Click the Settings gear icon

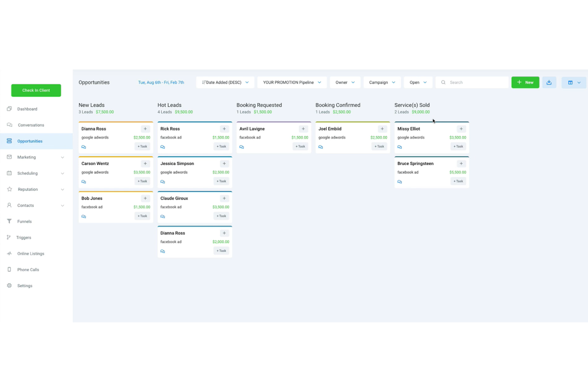coord(9,286)
